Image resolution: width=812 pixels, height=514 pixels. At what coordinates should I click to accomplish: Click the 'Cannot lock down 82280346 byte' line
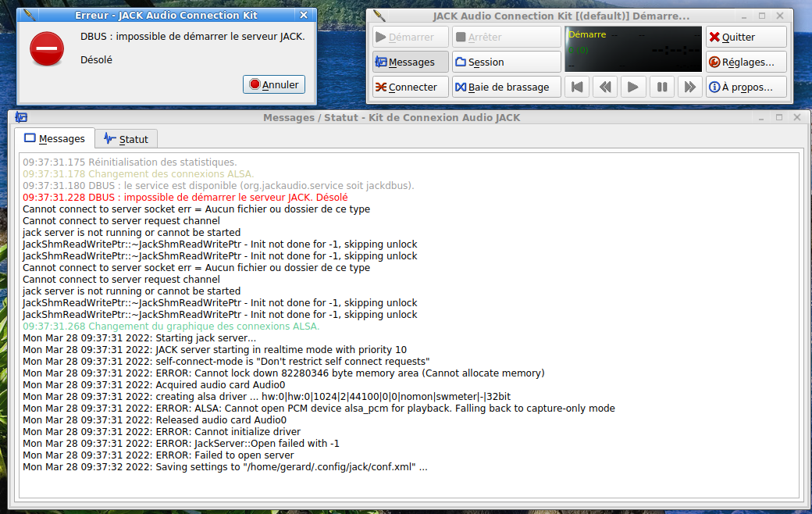tap(283, 373)
